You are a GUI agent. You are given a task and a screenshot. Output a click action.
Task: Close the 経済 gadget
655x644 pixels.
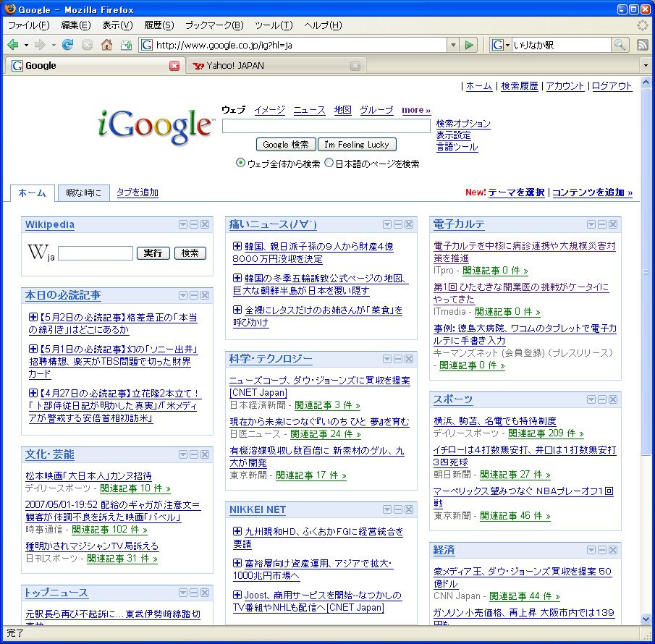(613, 550)
